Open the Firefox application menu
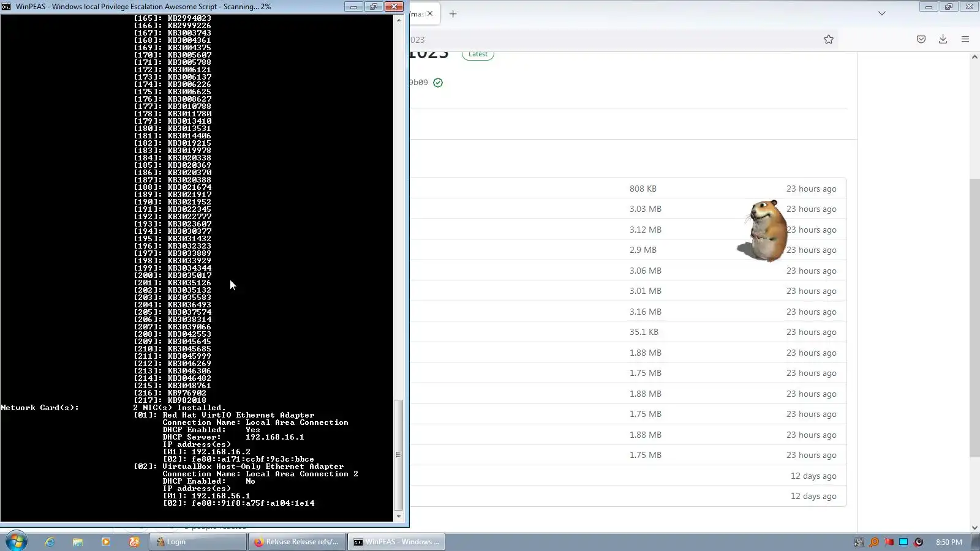This screenshot has width=980, height=551. click(965, 39)
